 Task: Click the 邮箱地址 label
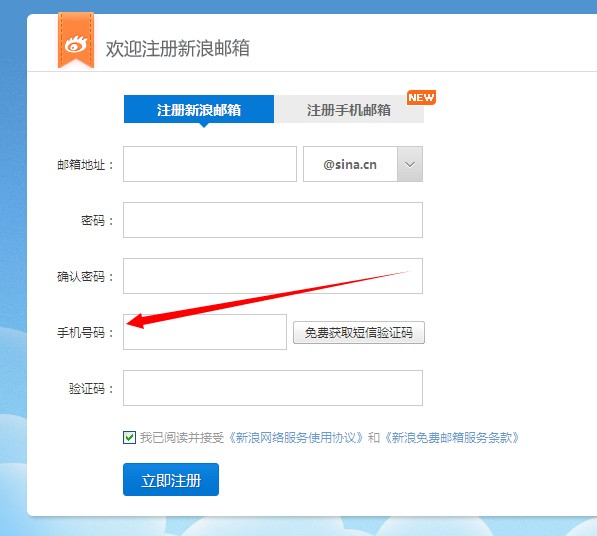click(x=85, y=165)
